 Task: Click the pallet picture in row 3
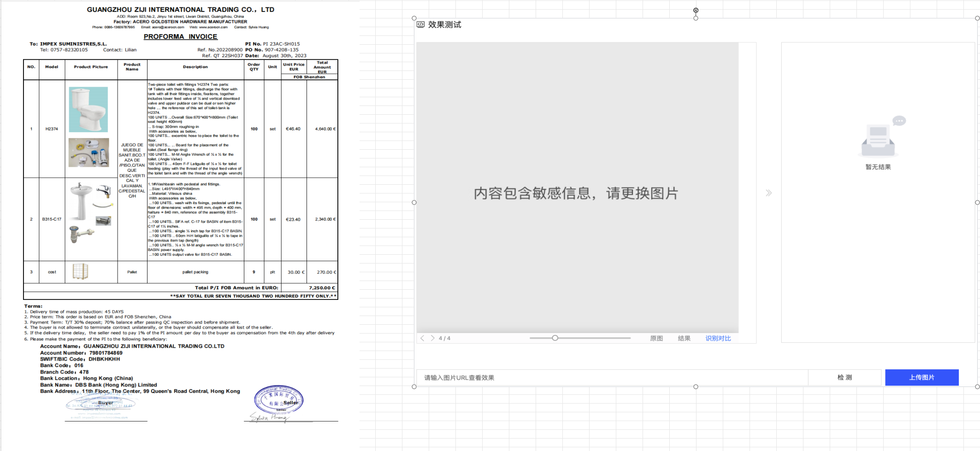click(80, 271)
